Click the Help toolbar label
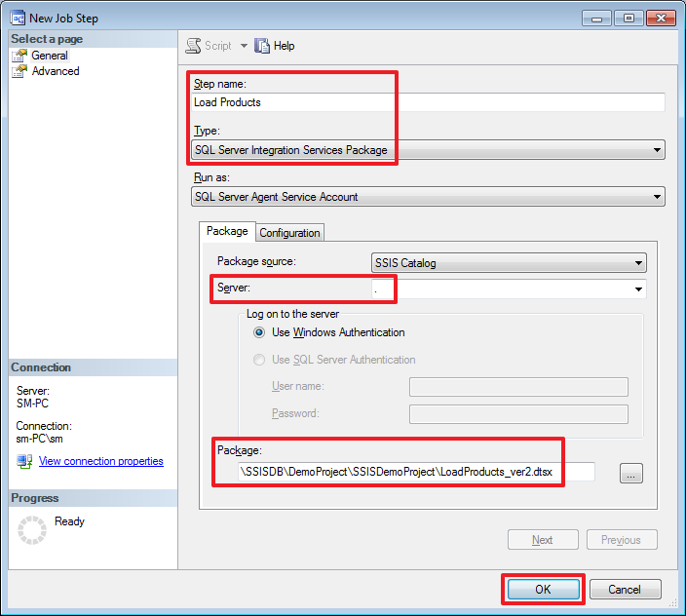The height and width of the screenshot is (616, 686). (284, 46)
